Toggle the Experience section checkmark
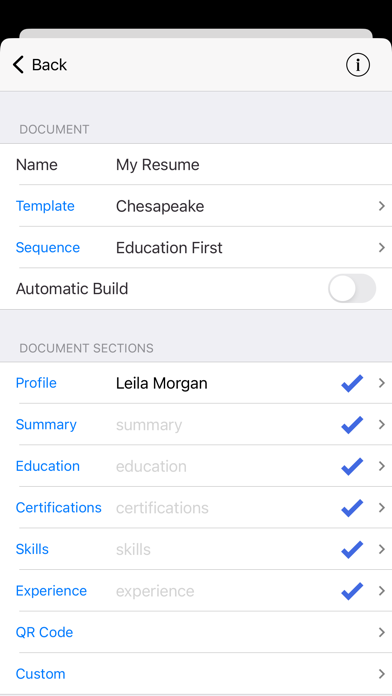392x696 pixels. click(352, 591)
